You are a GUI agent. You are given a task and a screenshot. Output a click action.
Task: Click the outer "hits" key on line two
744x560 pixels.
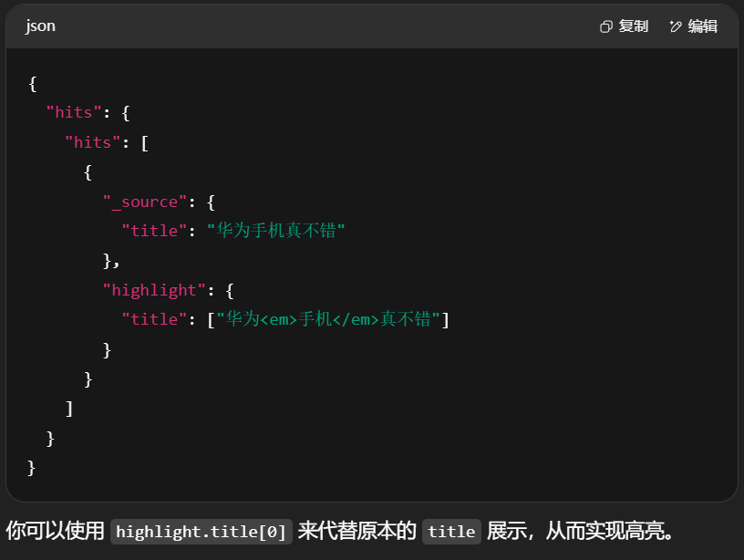[x=74, y=113]
